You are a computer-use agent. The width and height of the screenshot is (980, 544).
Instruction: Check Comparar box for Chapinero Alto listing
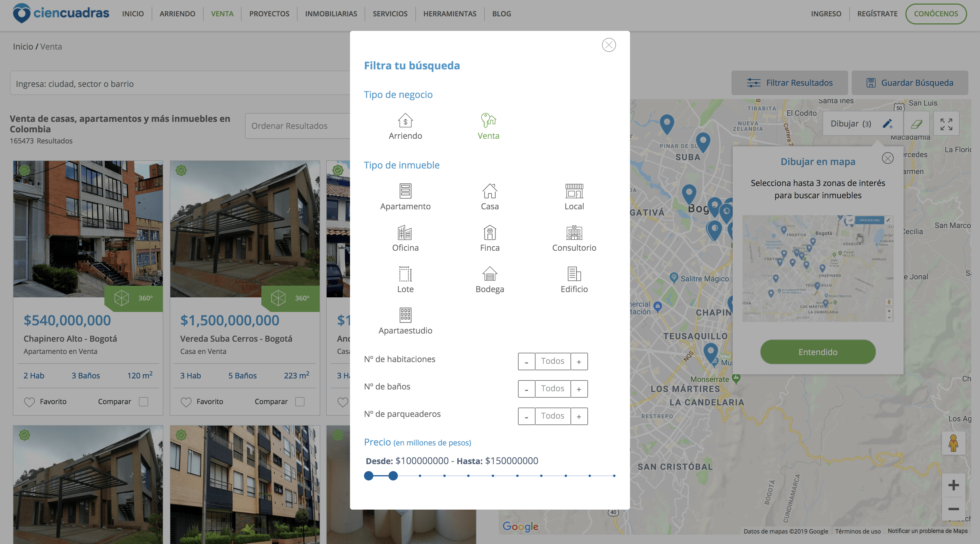pyautogui.click(x=143, y=401)
